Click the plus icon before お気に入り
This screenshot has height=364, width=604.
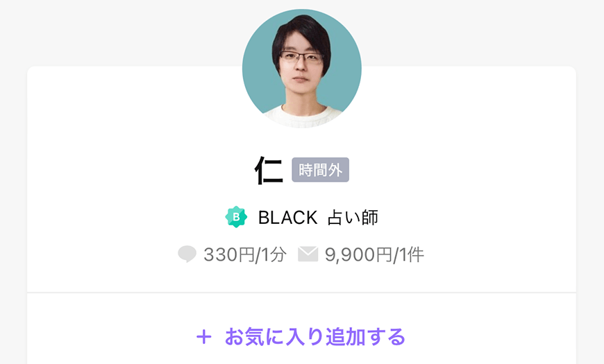click(x=204, y=337)
